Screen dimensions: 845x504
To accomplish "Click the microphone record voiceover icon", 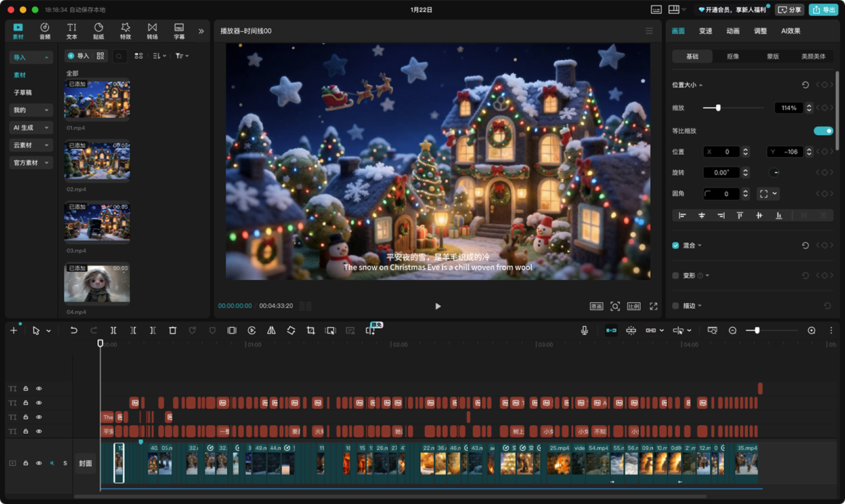I will coord(584,331).
